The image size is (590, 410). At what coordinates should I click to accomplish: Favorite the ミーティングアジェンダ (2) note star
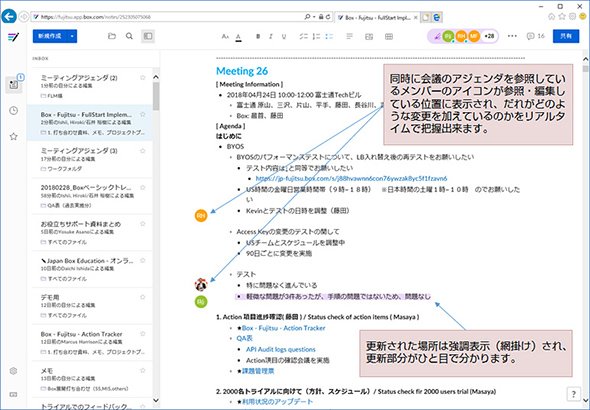(x=143, y=77)
